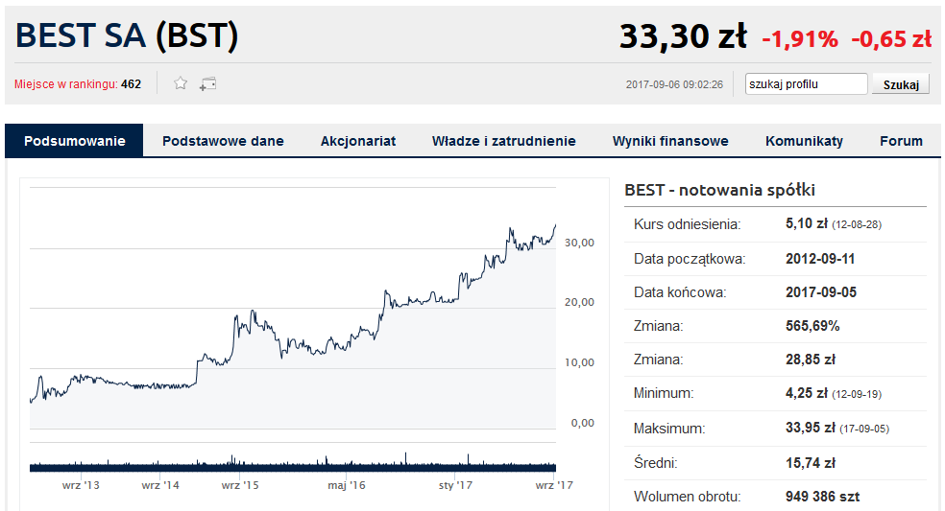Click the star favorite icon
This screenshot has height=511, width=945.
[x=180, y=84]
